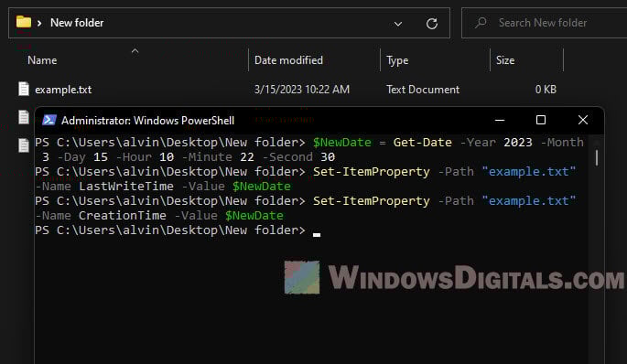Image resolution: width=627 pixels, height=364 pixels.
Task: Select the third file icon in Explorer
Action: [x=24, y=145]
